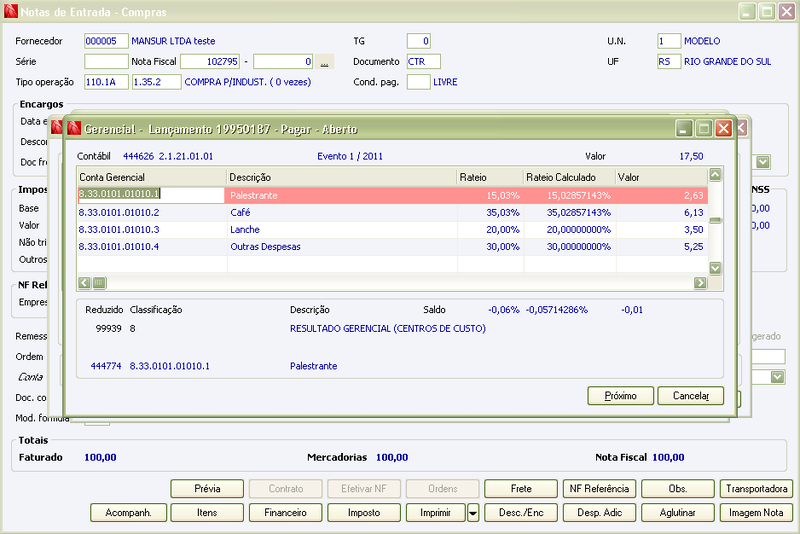
Task: Open Transportadora button
Action: click(756, 489)
